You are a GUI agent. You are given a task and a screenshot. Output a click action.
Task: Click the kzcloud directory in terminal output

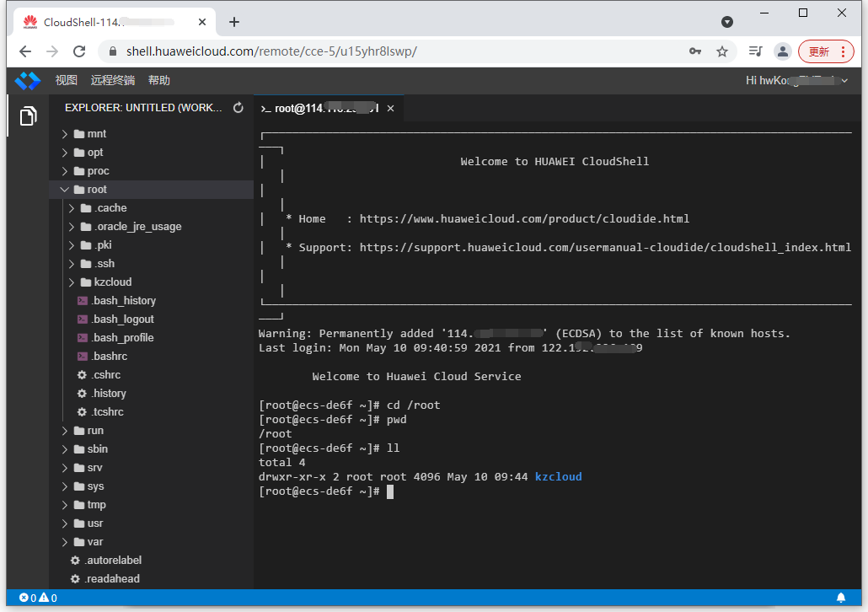coord(558,477)
